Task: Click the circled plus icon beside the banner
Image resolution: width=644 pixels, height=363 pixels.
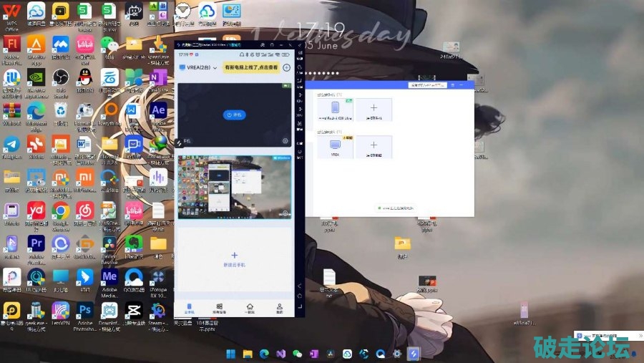Action: (286, 67)
